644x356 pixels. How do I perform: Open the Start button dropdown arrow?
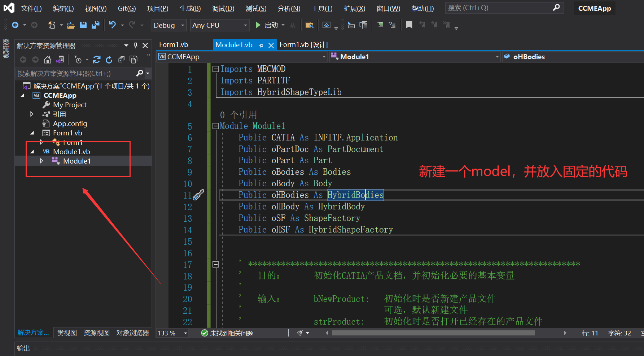pyautogui.click(x=283, y=25)
